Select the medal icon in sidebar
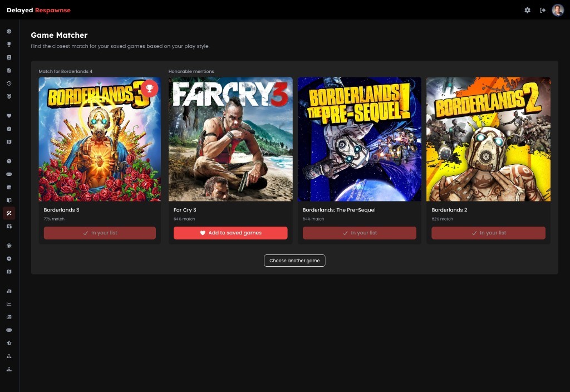The height and width of the screenshot is (392, 570). tap(9, 96)
